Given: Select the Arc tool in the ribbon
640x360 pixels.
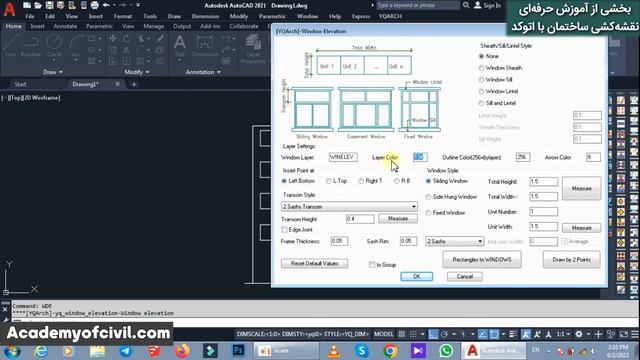Looking at the screenshot, I should [76, 46].
